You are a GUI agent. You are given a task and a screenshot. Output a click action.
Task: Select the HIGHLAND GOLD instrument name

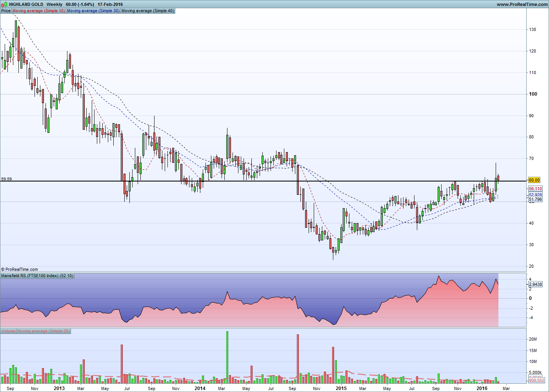point(26,4)
